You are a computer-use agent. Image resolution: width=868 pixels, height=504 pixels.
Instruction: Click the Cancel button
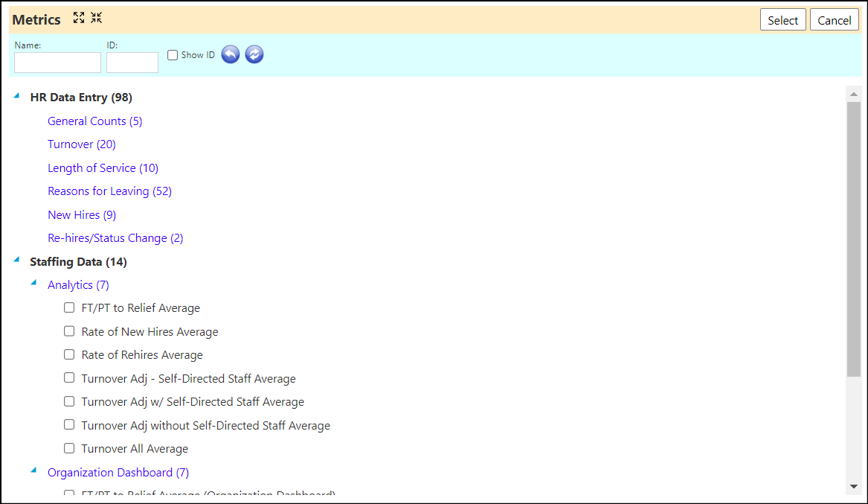click(835, 20)
